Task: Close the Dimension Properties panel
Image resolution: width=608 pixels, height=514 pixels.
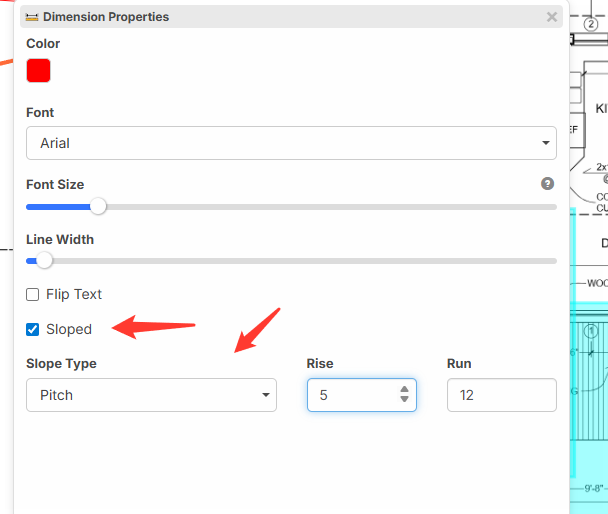Action: point(551,17)
